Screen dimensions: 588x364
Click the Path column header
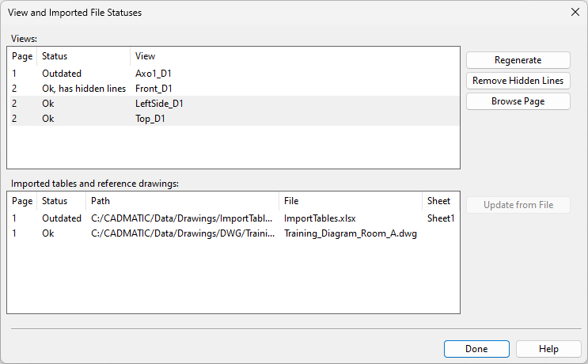click(x=182, y=201)
